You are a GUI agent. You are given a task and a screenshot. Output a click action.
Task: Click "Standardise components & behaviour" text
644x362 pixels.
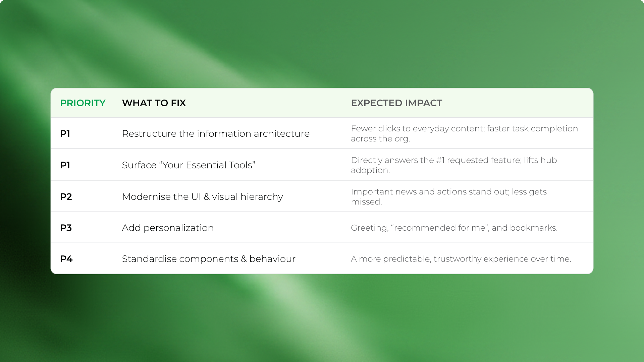coord(209,259)
